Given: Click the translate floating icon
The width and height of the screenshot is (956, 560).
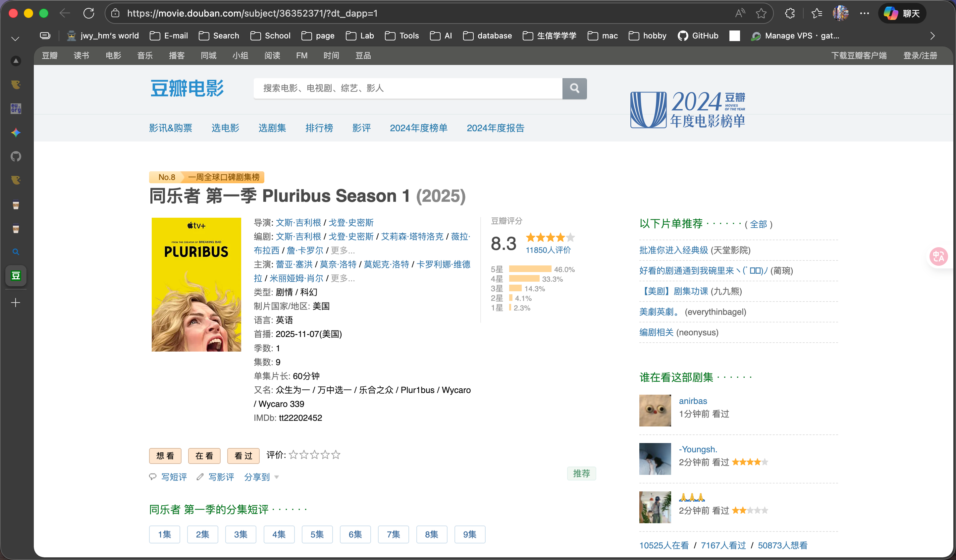Looking at the screenshot, I should click(938, 257).
